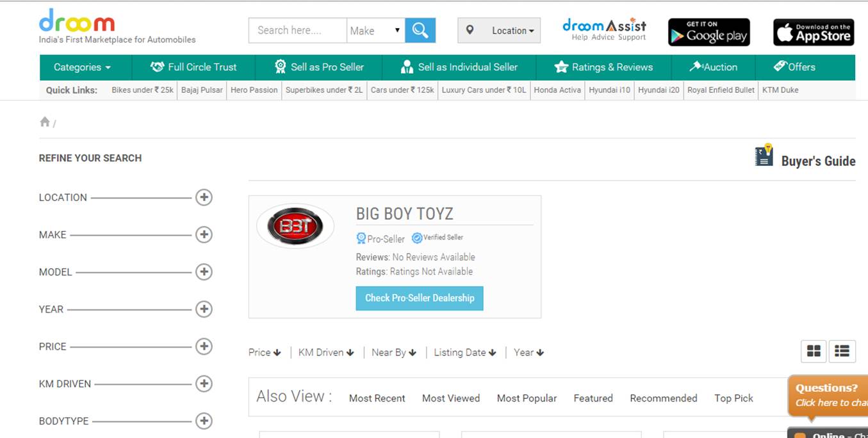Open Hero Passion quick link
The height and width of the screenshot is (438, 868).
coord(254,90)
